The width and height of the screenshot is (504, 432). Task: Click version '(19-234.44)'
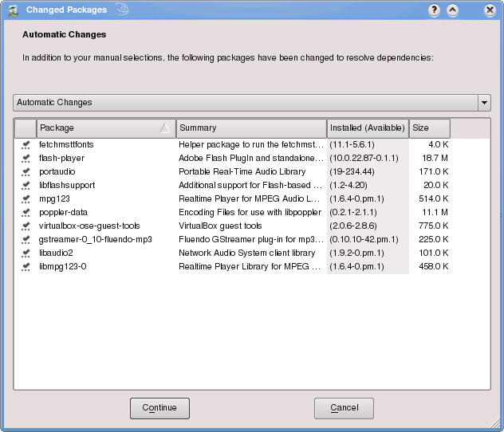click(352, 172)
